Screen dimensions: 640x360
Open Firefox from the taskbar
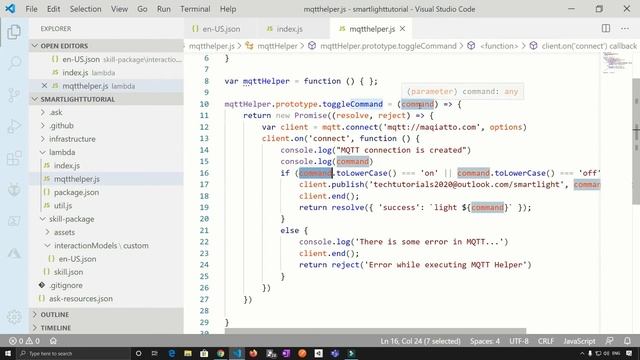253,353
